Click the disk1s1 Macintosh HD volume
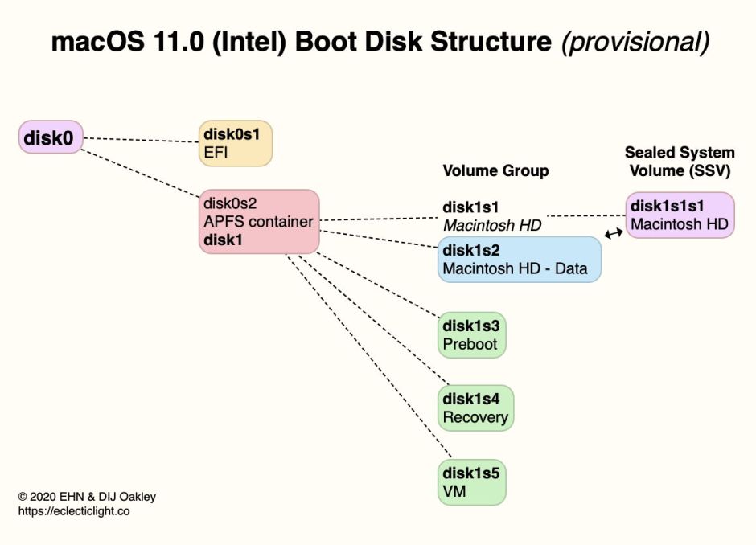The image size is (756, 545). [x=483, y=217]
